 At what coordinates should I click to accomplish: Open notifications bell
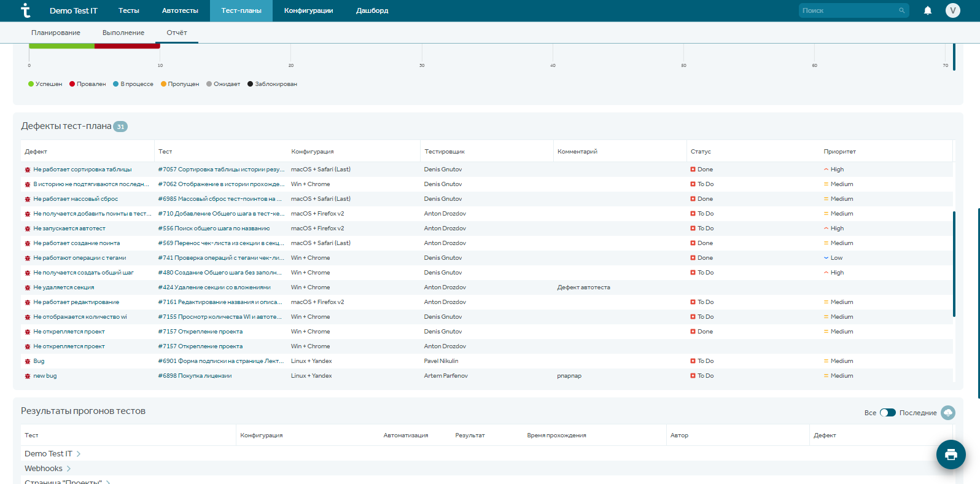click(928, 10)
